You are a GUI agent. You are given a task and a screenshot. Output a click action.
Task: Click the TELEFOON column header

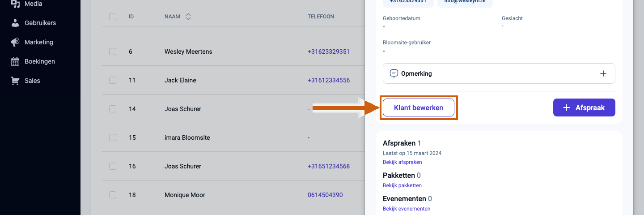[321, 17]
